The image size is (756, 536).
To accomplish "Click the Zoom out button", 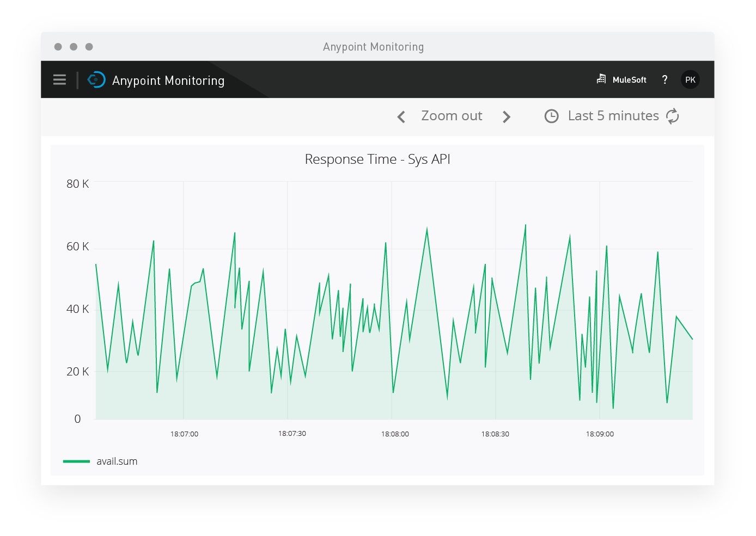I will pos(452,116).
